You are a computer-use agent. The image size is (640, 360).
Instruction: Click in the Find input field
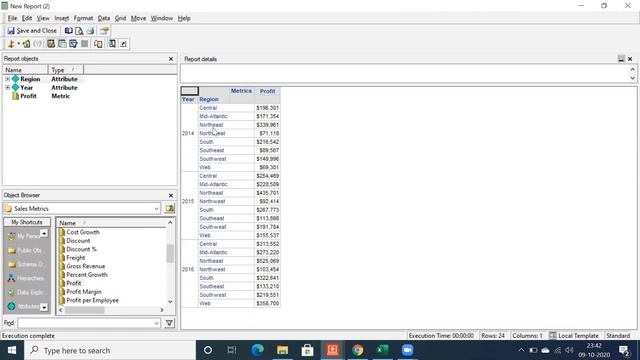[x=89, y=323]
